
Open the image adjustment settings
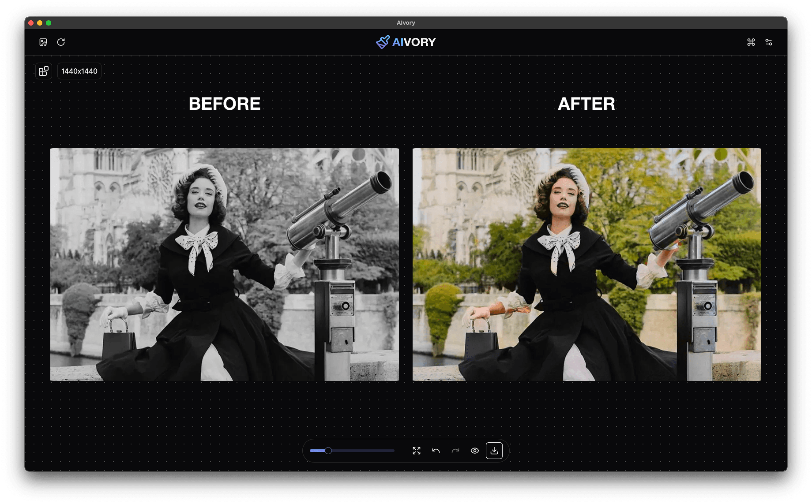769,42
